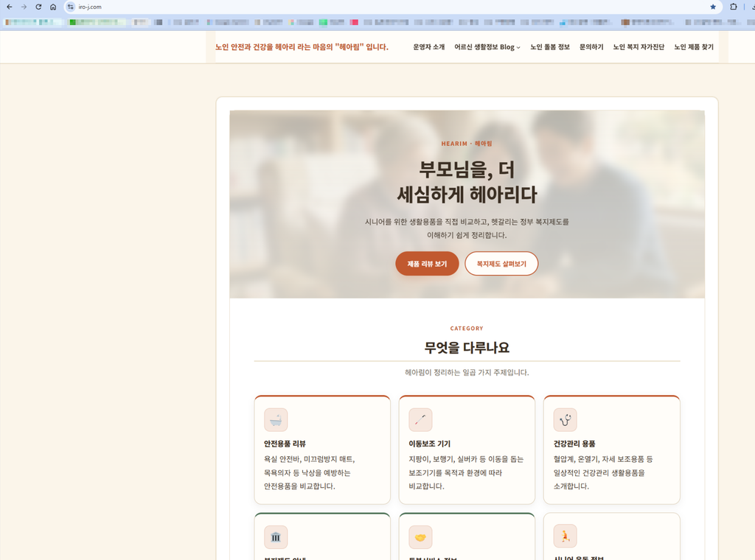Open the cane icon on 이동보조 기기 card

[420, 420]
